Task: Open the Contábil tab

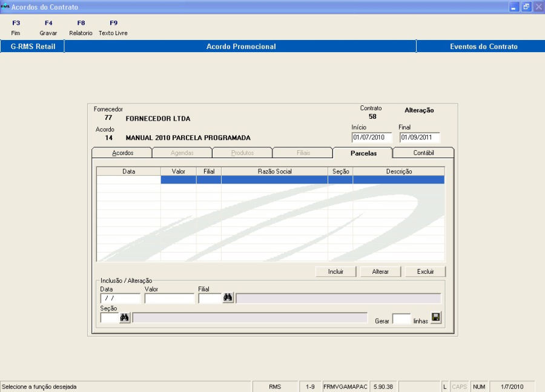Action: tap(423, 153)
